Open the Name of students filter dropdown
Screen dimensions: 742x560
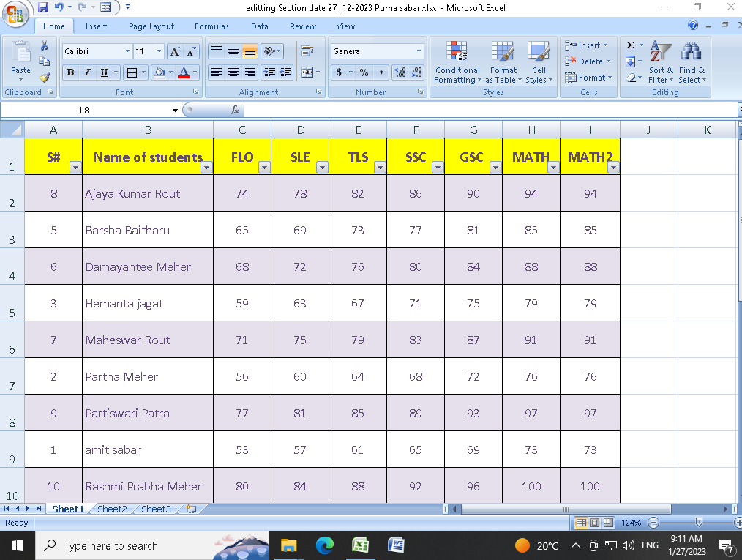point(206,168)
